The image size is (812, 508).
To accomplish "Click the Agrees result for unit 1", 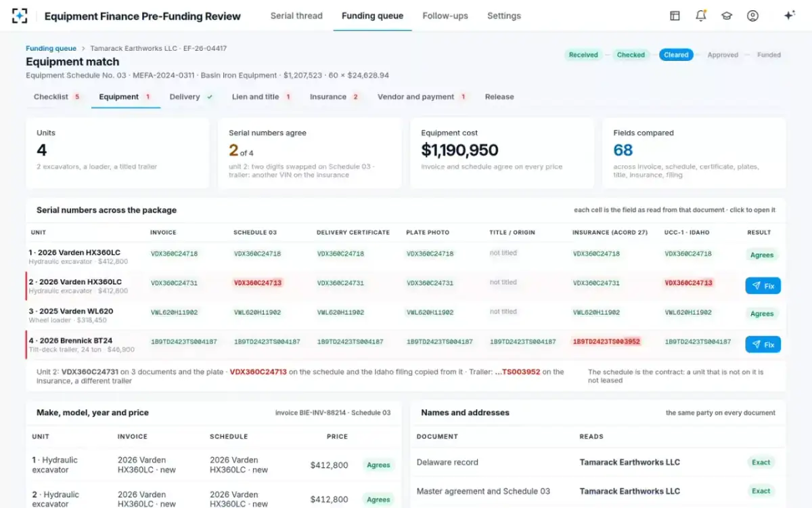I will [762, 255].
